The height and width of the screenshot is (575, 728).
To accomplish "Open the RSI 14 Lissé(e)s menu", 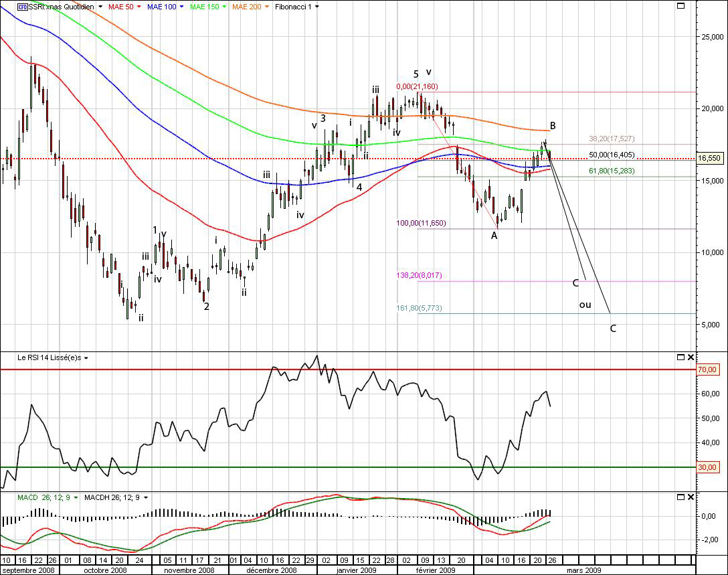I will click(x=86, y=358).
